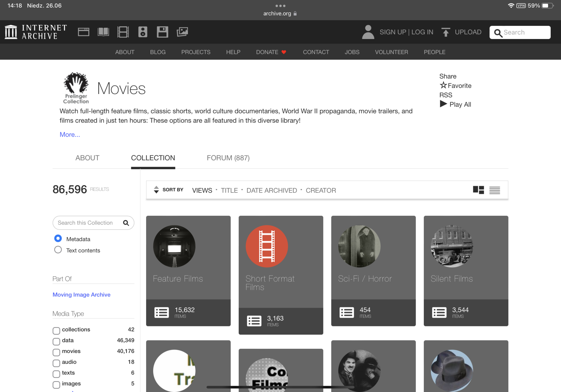
Task: Open the Short Format Films collection thumbnail
Action: 267,246
